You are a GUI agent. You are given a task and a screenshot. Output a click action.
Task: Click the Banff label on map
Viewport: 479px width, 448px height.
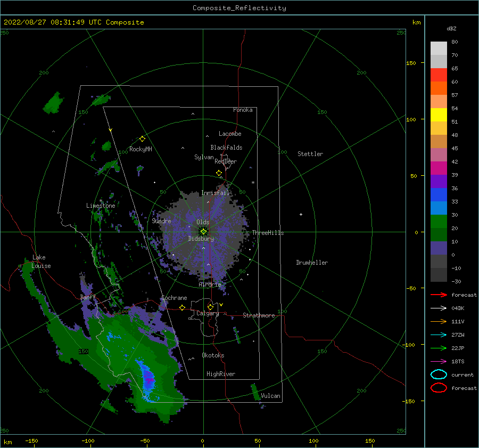click(x=88, y=297)
